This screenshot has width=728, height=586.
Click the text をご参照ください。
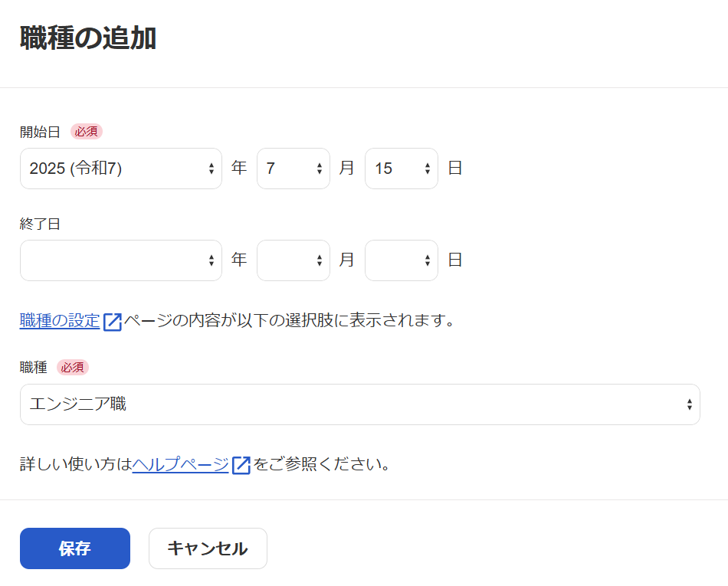tap(322, 464)
